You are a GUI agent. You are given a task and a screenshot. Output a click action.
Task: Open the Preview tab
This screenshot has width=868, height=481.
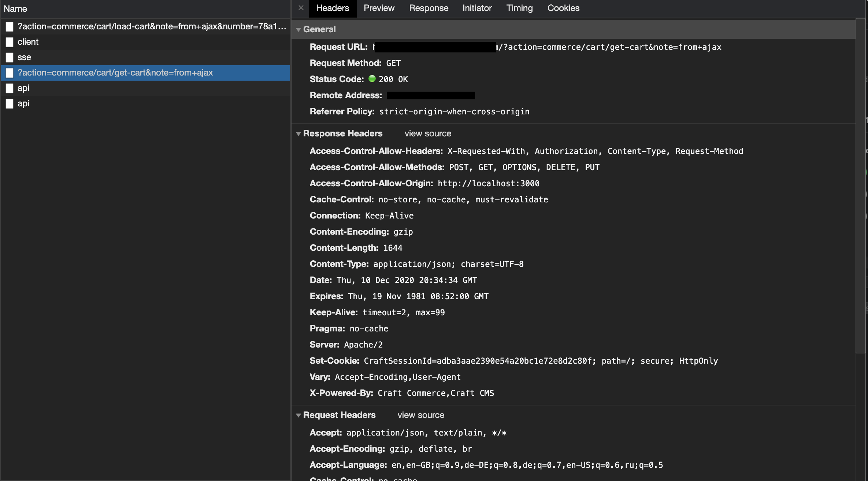tap(379, 8)
